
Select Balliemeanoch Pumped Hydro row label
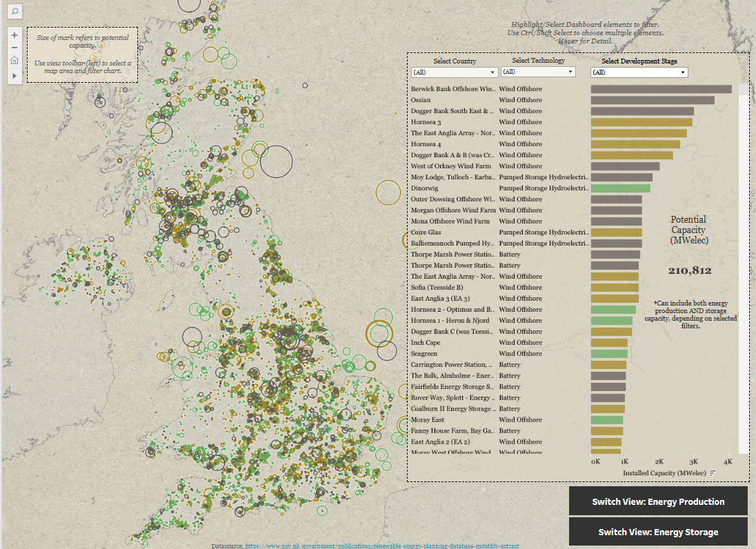pos(452,243)
